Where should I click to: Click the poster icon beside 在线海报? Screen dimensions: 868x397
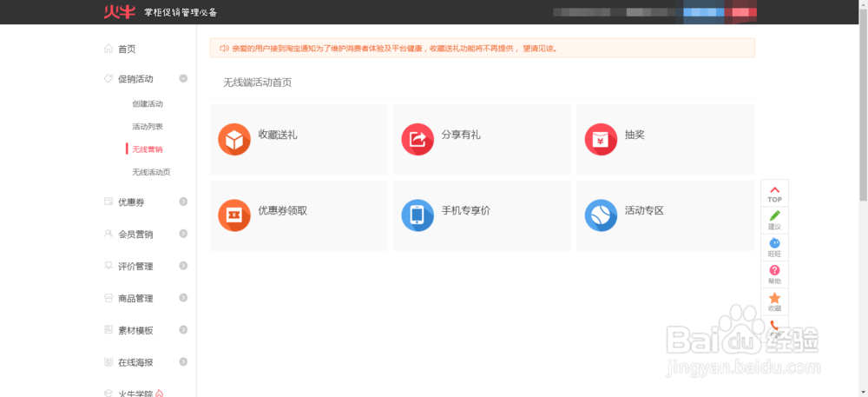click(x=108, y=362)
